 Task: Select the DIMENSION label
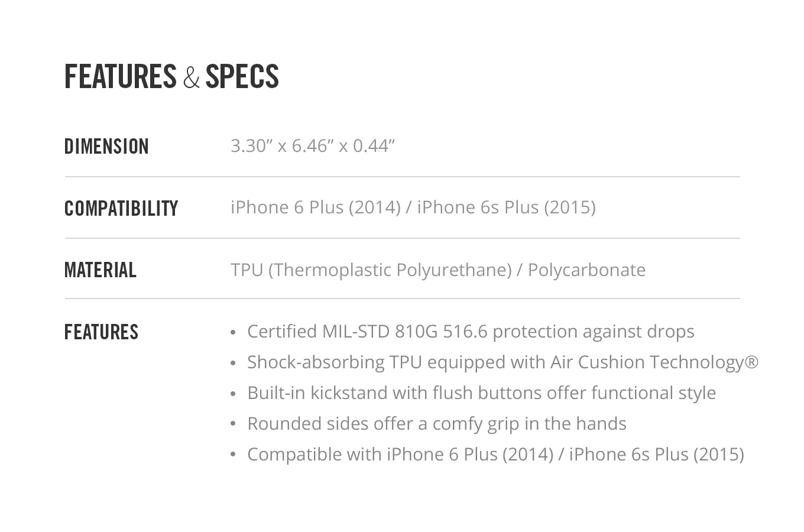106,146
